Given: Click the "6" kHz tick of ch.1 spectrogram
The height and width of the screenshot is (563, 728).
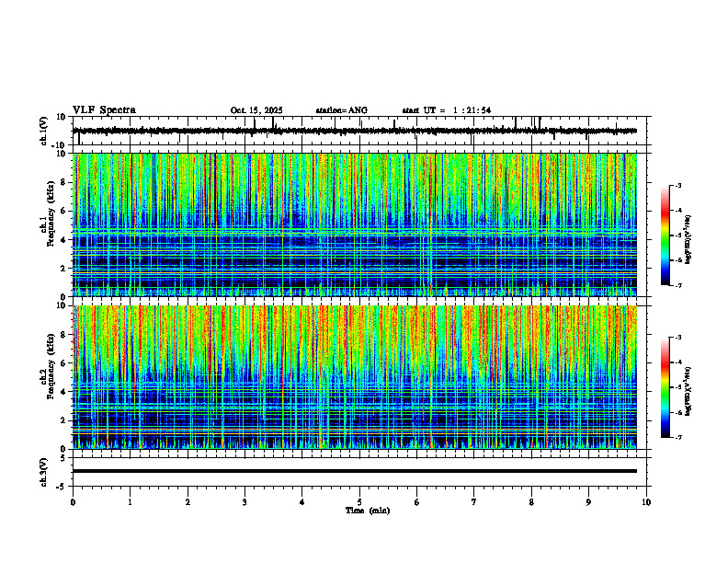Looking at the screenshot, I should pos(63,211).
